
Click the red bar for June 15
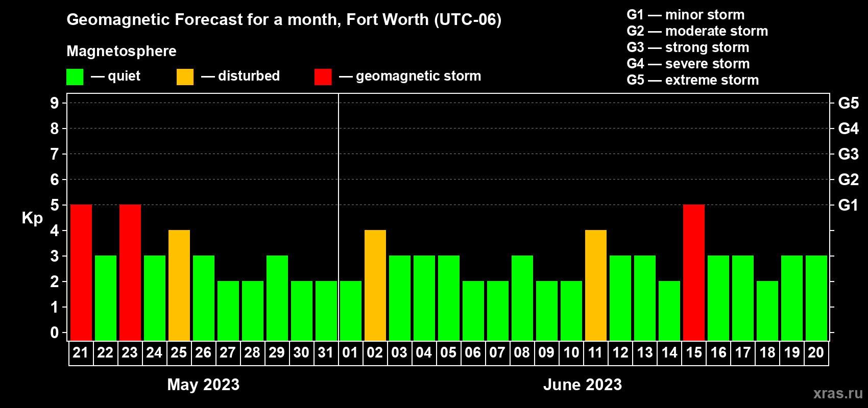tap(694, 273)
